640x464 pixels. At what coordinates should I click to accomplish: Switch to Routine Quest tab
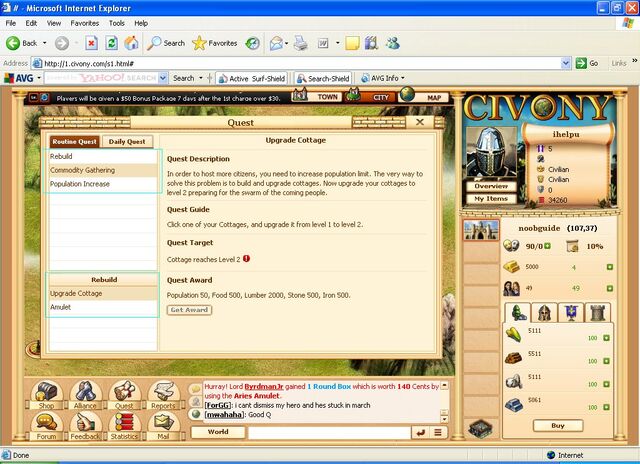pyautogui.click(x=74, y=142)
